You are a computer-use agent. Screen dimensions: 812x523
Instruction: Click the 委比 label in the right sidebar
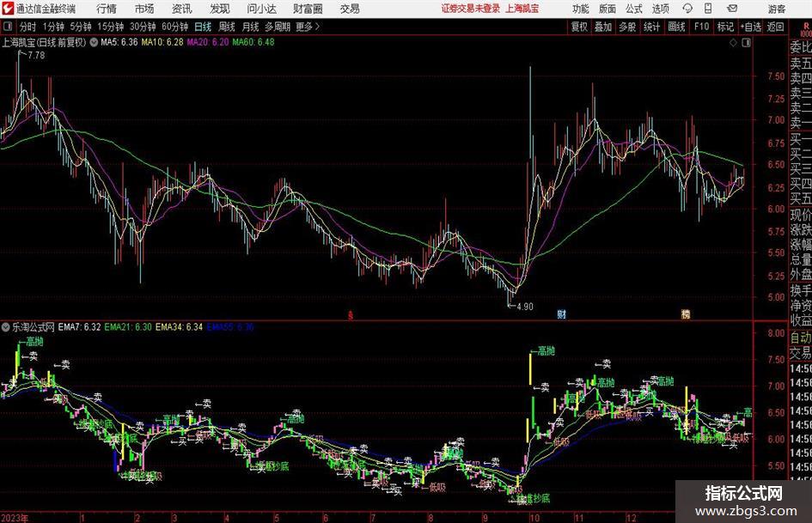point(801,47)
